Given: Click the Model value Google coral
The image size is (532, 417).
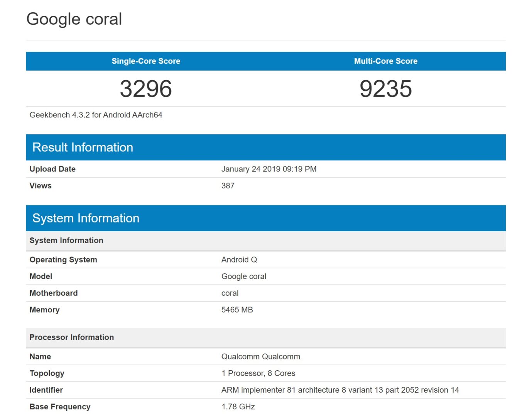Looking at the screenshot, I should coord(244,276).
